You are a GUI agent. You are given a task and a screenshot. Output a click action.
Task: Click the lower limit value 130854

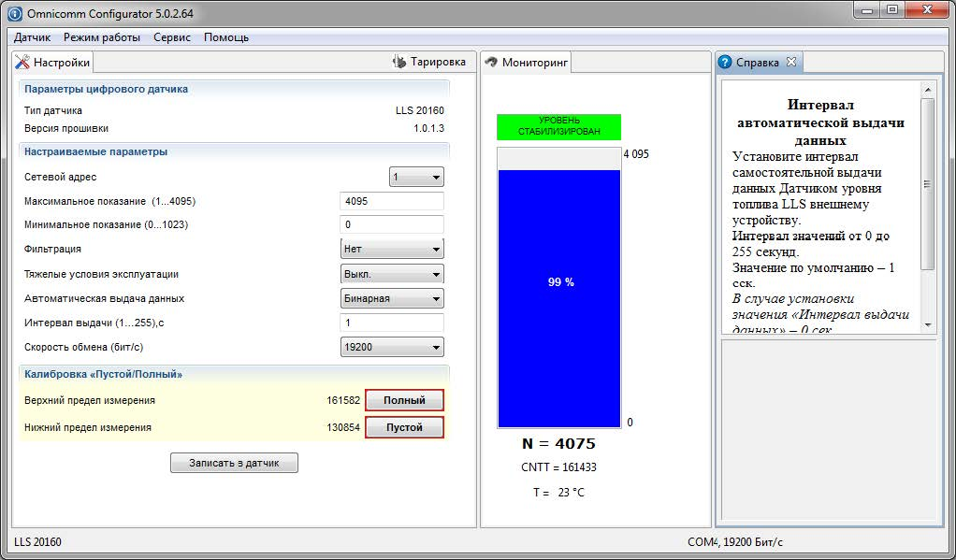(343, 427)
